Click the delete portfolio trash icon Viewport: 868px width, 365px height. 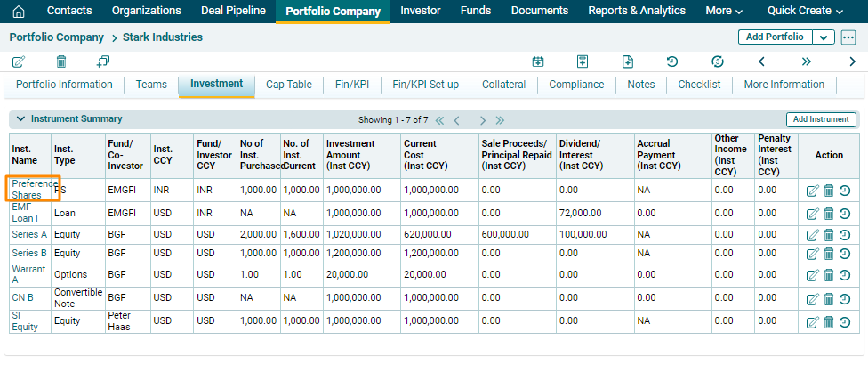coord(61,61)
